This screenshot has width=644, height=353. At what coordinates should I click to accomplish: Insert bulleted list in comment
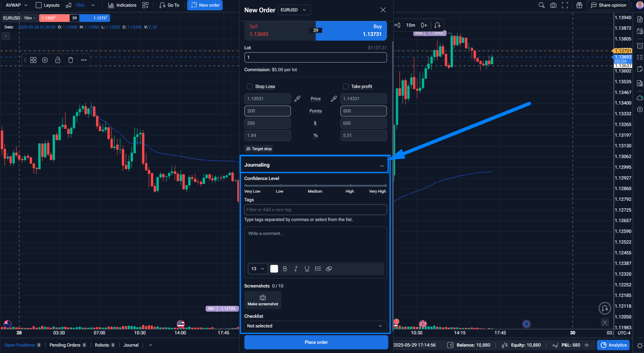coord(318,269)
